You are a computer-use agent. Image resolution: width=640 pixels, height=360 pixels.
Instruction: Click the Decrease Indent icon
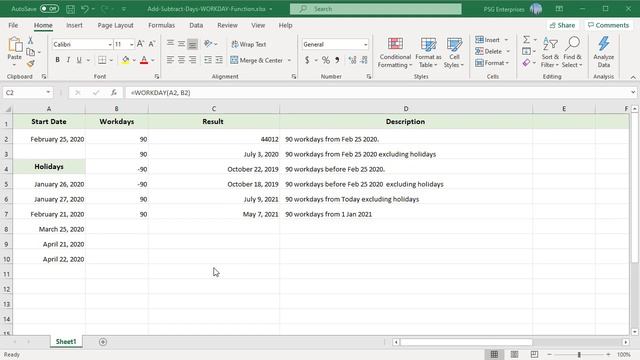208,60
